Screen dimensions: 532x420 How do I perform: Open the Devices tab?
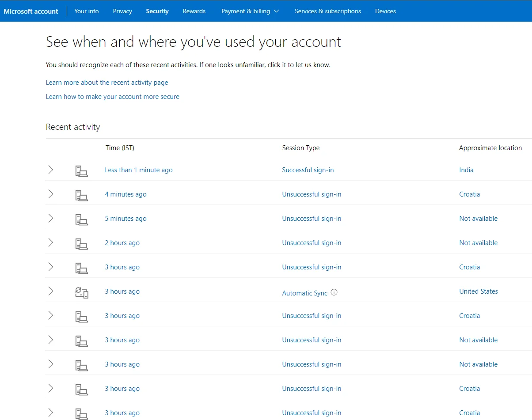click(x=385, y=11)
